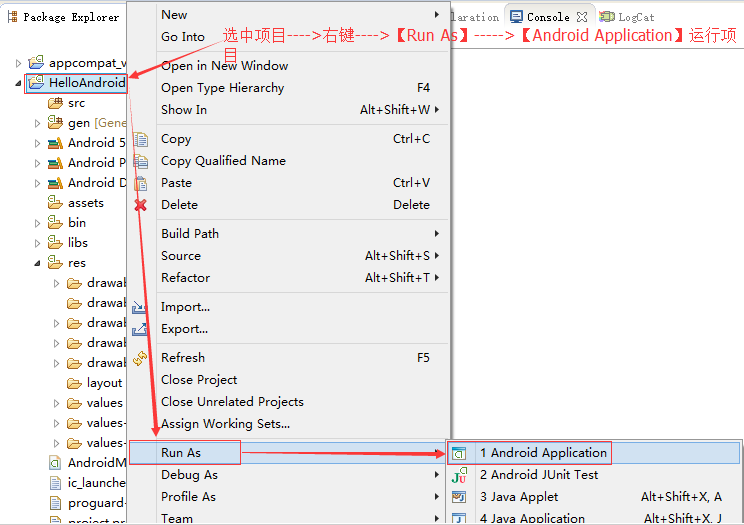Click the LogCat tab icon
This screenshot has height=525, width=744.
(606, 17)
